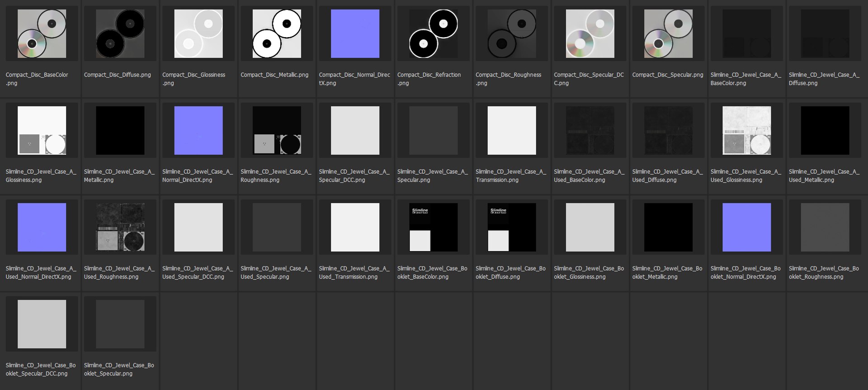Choose Slimline_CD_Jewel_Case_A_Specular_DCC.png thumbnail
This screenshot has width=868, height=390.
(x=355, y=130)
